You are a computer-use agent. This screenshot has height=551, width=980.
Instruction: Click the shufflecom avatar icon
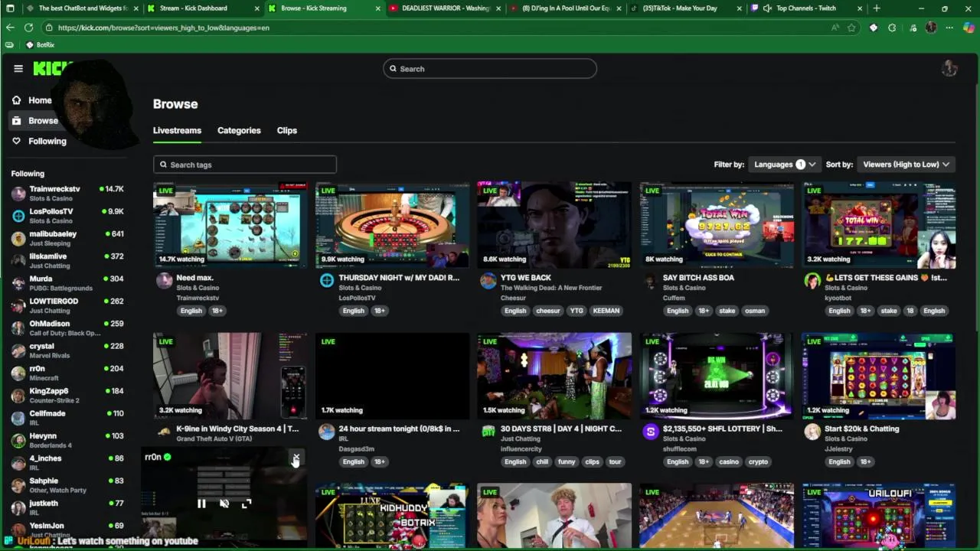(651, 432)
